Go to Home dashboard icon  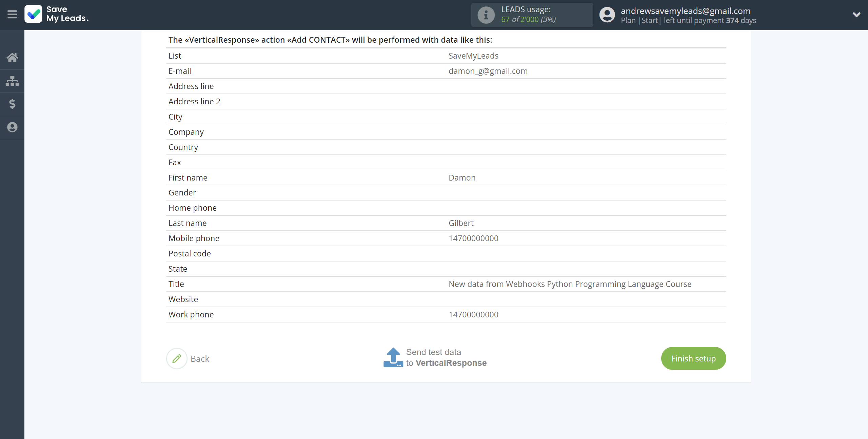click(x=12, y=58)
